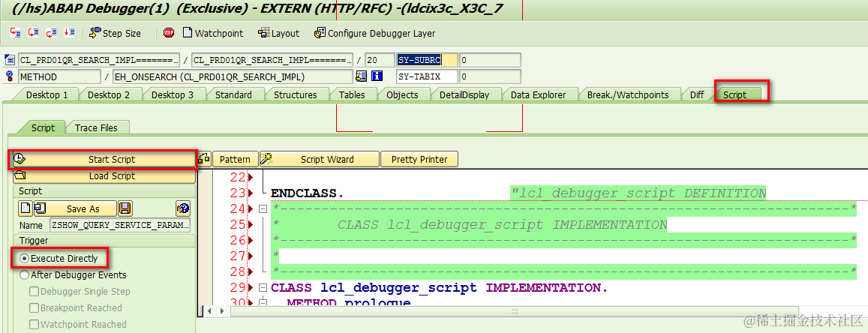Enable the Debugger Single Step checkbox

click(x=34, y=292)
